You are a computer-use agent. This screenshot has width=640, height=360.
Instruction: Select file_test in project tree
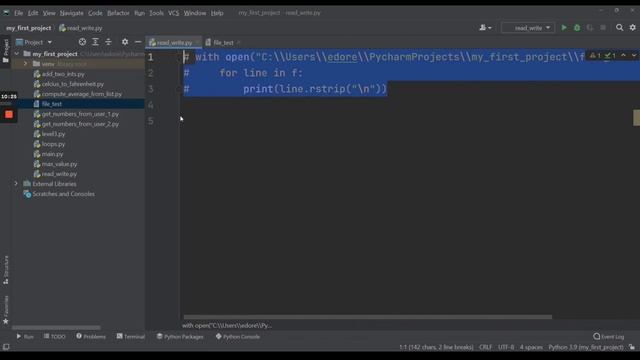[x=51, y=104]
